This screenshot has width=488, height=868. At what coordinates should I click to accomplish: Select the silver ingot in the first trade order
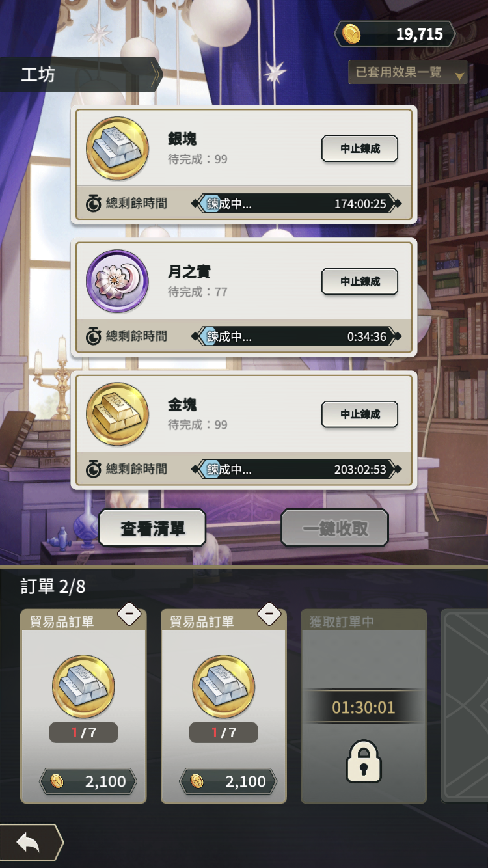(x=83, y=686)
